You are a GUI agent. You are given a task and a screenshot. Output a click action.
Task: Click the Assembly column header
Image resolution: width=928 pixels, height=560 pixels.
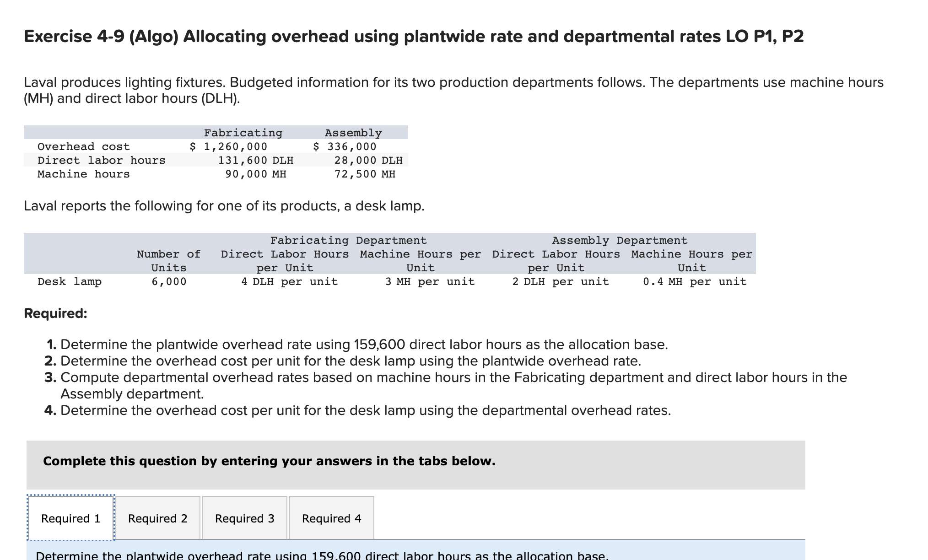point(352,133)
